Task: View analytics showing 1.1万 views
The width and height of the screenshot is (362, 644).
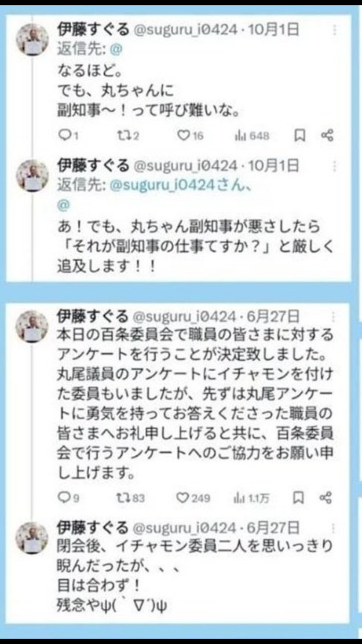Action: (251, 498)
